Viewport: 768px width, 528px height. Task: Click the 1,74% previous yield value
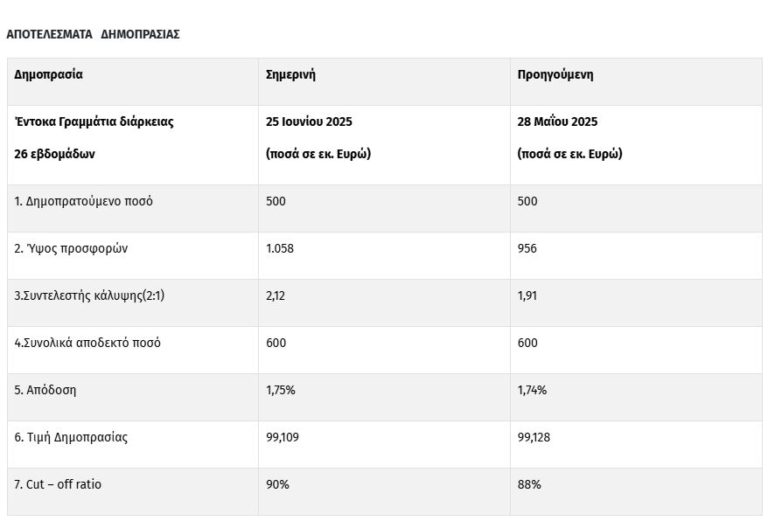click(531, 390)
